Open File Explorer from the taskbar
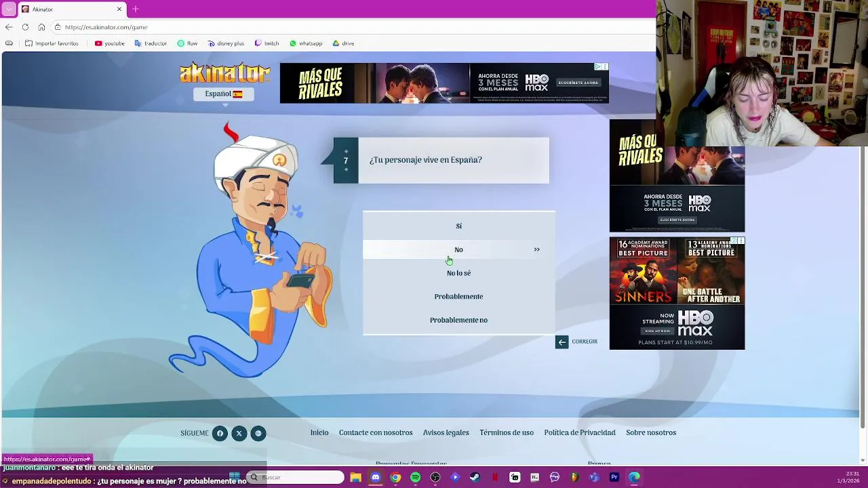 tap(356, 477)
